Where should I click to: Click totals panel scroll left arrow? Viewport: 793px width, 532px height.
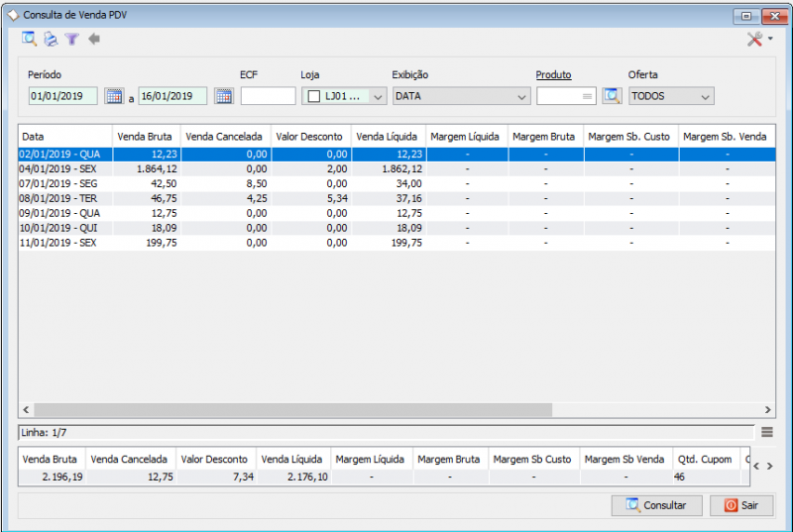coord(756,467)
